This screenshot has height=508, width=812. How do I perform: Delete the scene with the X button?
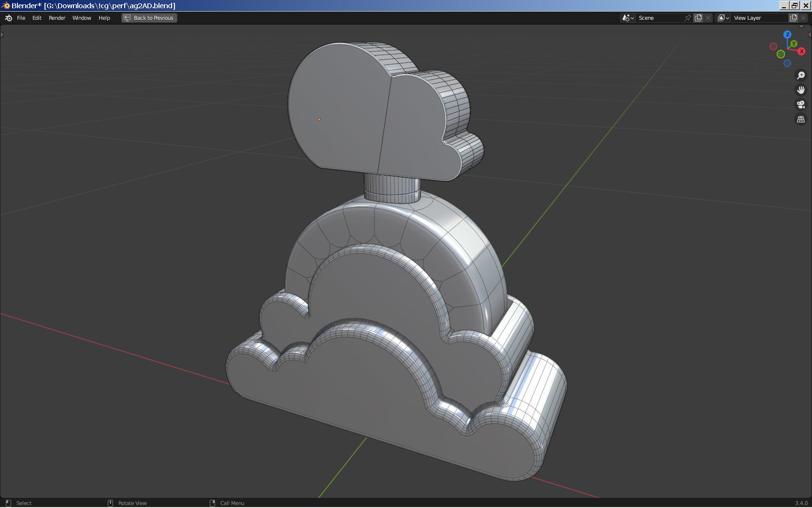(708, 18)
